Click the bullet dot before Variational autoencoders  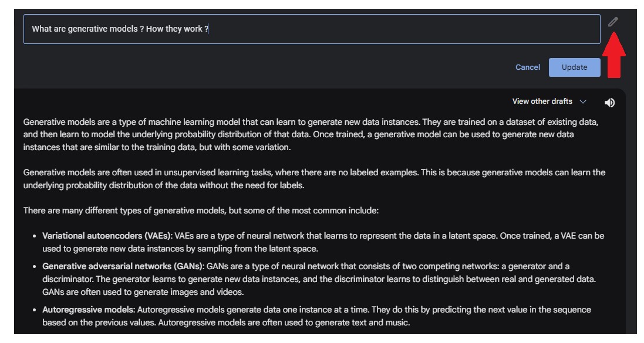tap(35, 236)
